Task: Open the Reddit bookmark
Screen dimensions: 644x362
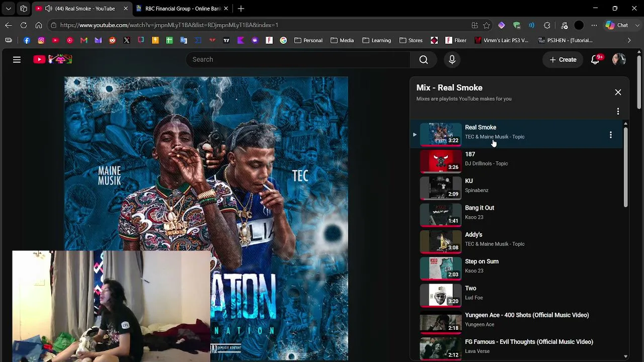Action: (x=112, y=40)
